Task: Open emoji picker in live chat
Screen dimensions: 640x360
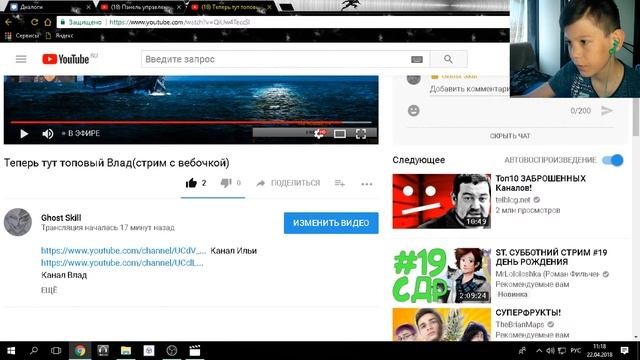Action: [x=413, y=110]
